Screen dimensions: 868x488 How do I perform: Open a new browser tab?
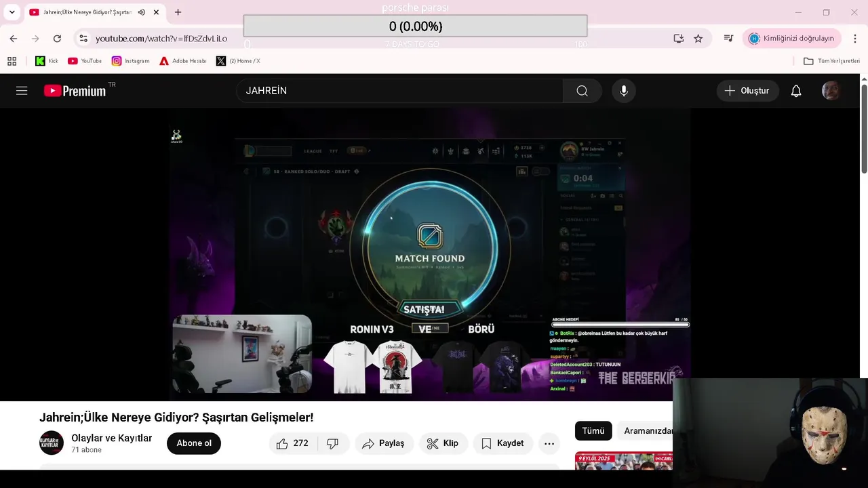tap(178, 12)
